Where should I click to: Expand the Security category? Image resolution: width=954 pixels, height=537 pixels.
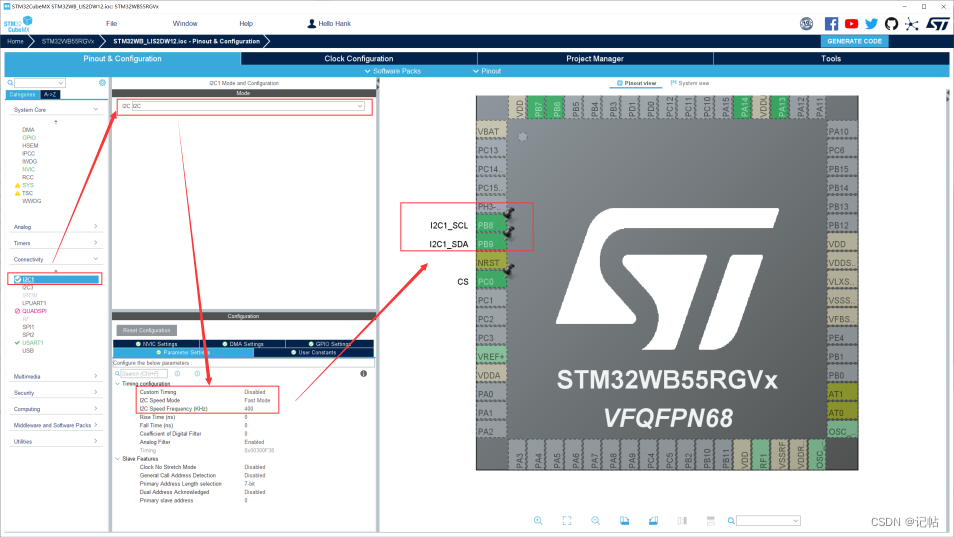click(96, 392)
